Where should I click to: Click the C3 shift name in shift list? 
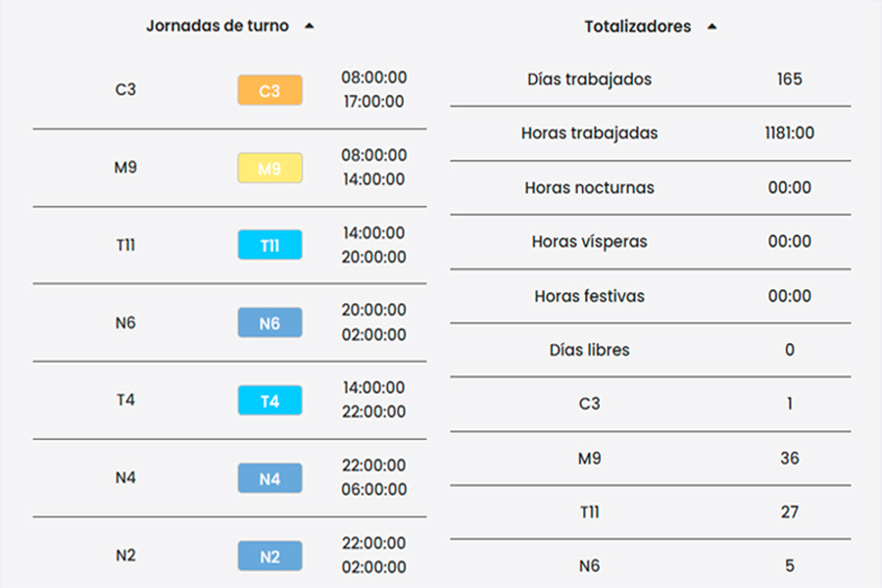click(125, 90)
